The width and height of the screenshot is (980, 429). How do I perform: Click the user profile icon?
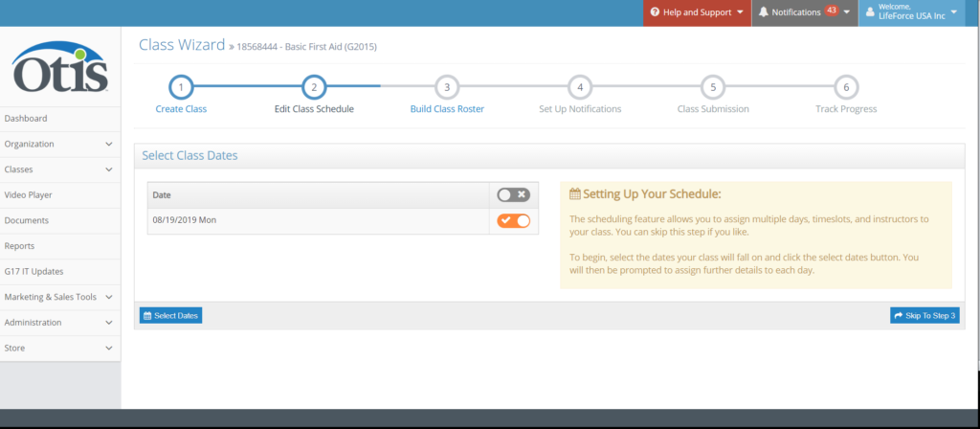pos(869,12)
